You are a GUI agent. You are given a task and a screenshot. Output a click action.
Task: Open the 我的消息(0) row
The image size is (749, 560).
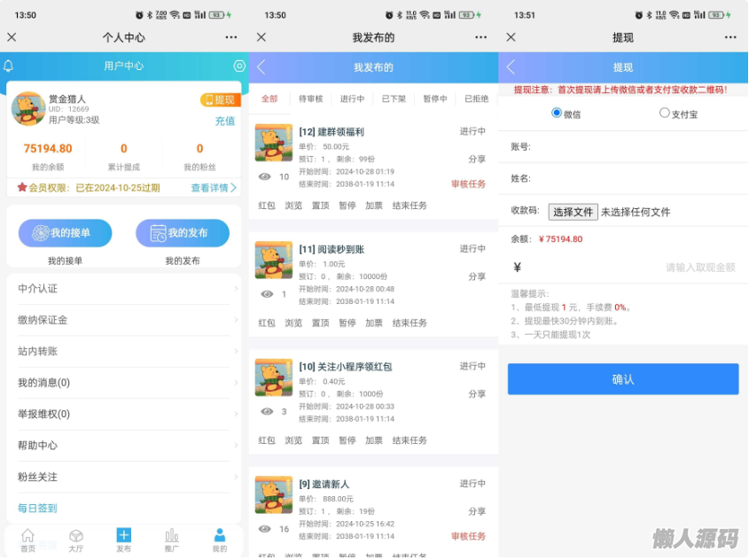pos(124,383)
